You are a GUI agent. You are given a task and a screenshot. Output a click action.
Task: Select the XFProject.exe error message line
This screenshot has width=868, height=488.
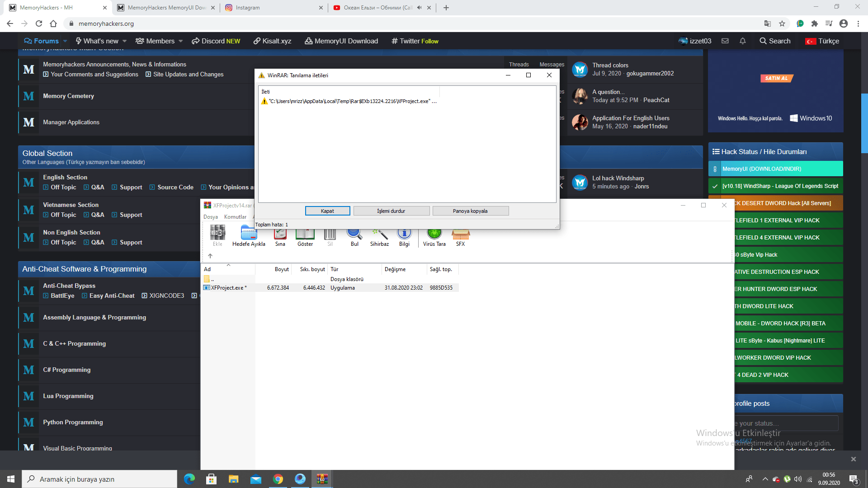pos(349,101)
